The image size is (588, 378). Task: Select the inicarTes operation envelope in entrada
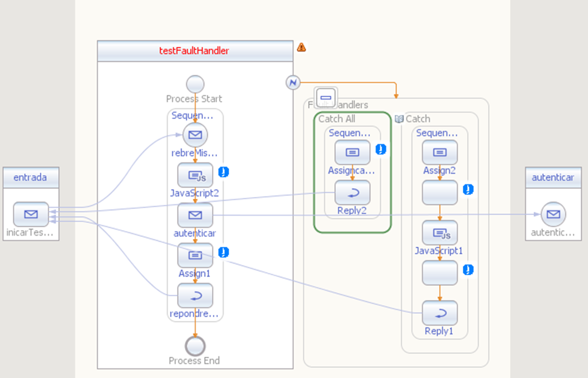point(31,214)
